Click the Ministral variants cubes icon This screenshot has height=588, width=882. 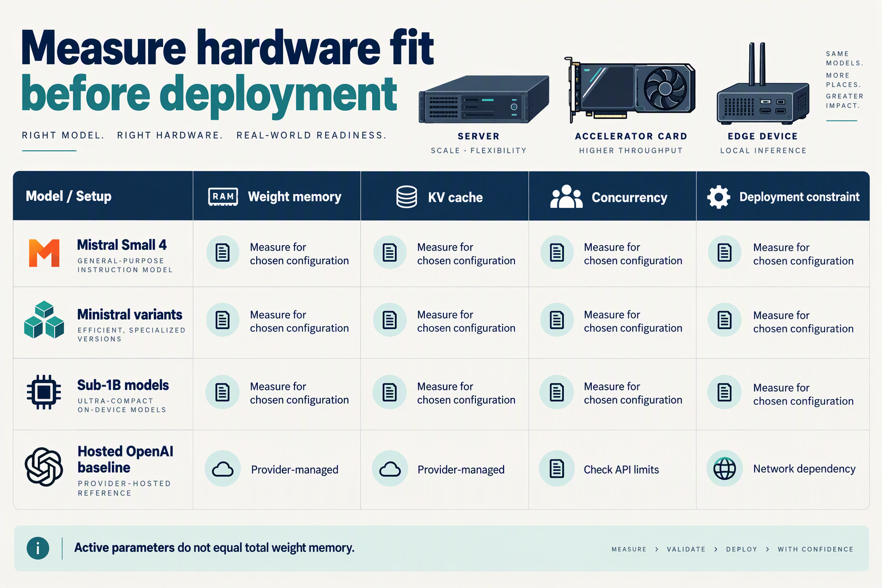point(44,320)
